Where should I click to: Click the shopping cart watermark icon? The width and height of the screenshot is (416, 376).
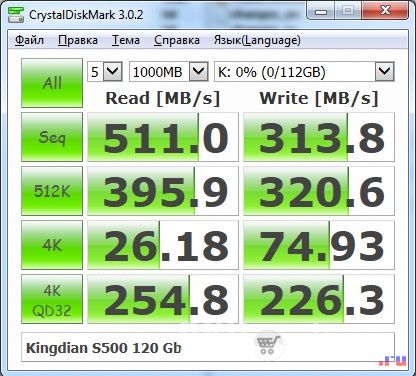[x=268, y=345]
